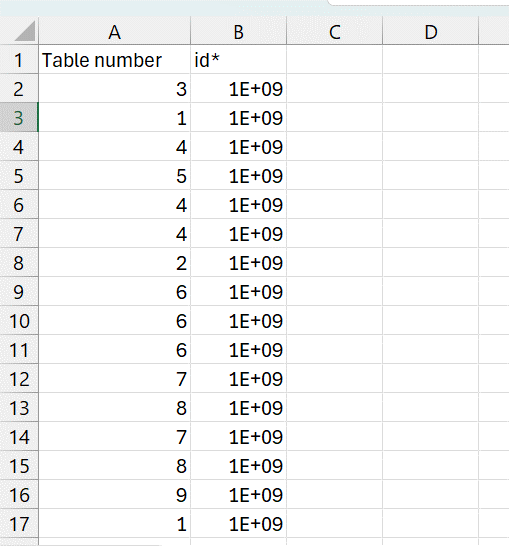This screenshot has width=509, height=546.
Task: Click cell A12 containing 7
Action: pyautogui.click(x=115, y=379)
